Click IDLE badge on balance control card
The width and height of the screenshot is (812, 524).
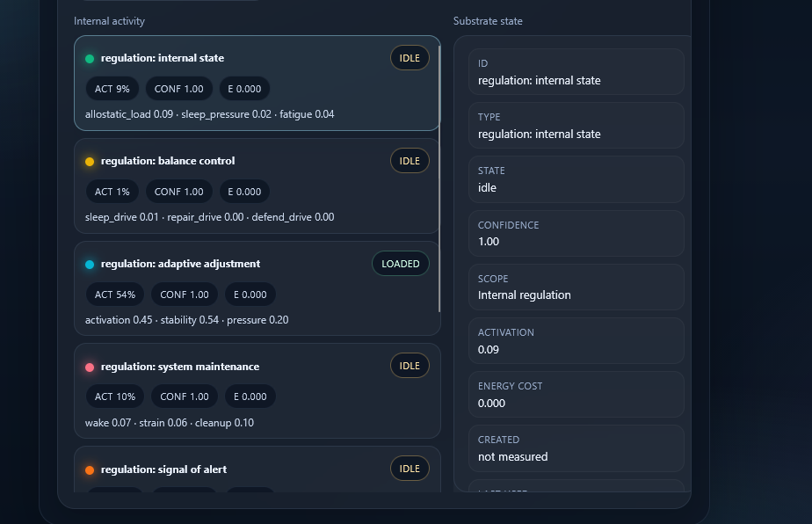pos(410,161)
